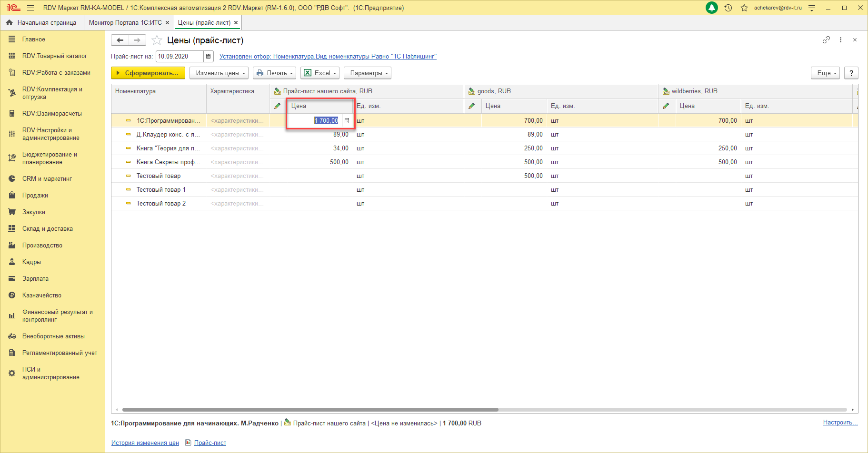Navigate back with the left arrow
Image resolution: width=868 pixels, height=453 pixels.
tap(120, 40)
